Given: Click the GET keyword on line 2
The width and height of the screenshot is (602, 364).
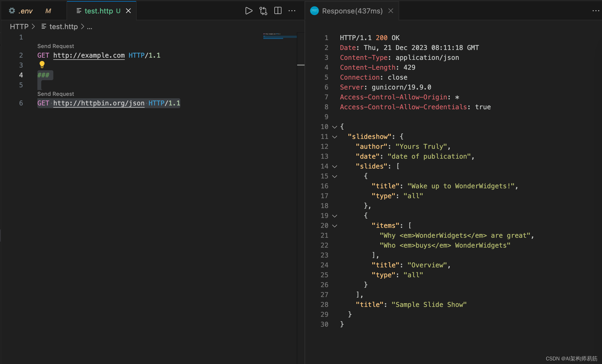Looking at the screenshot, I should (43, 55).
